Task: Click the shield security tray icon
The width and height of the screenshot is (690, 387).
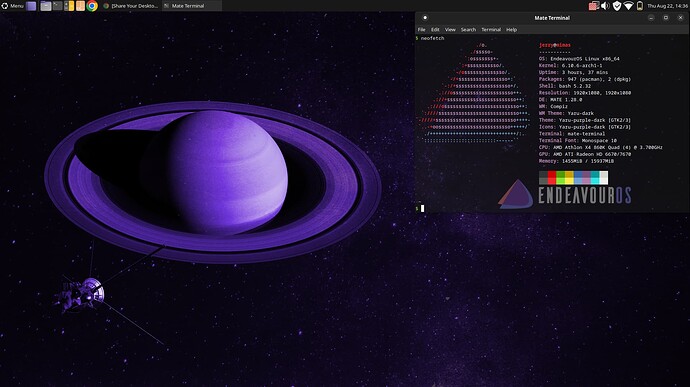Action: click(617, 6)
